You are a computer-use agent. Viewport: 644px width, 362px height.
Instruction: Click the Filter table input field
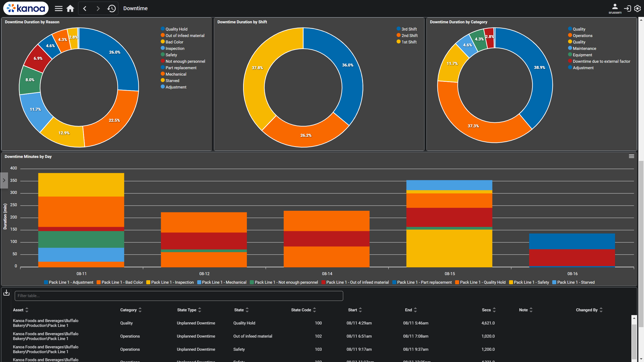(179, 296)
